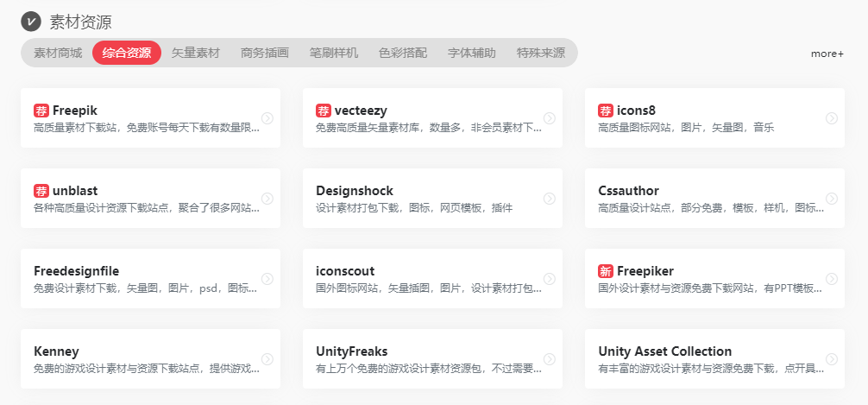
Task: Click the arrow icon on Cssauthor card
Action: (832, 199)
